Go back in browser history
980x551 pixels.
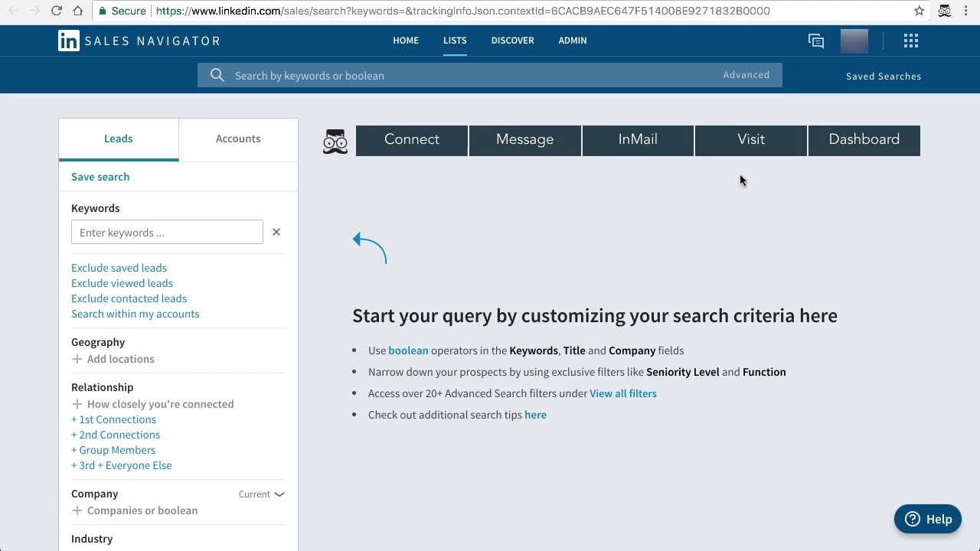(13, 11)
